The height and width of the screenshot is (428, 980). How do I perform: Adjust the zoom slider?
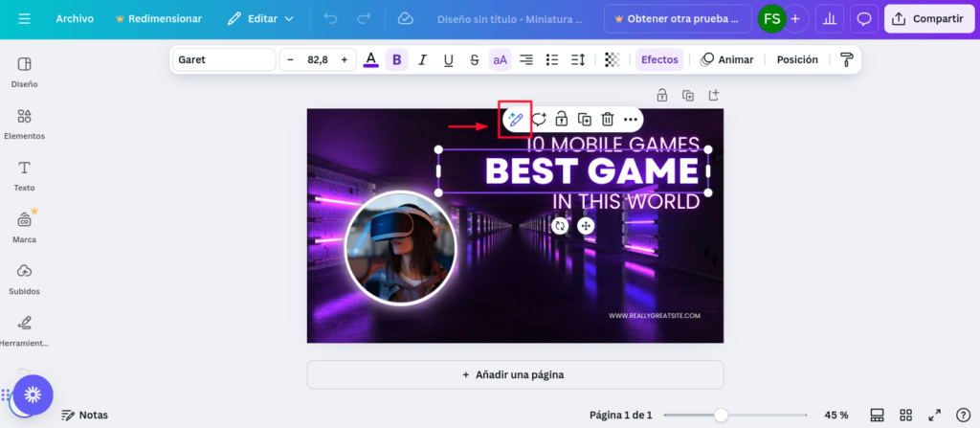tap(722, 415)
